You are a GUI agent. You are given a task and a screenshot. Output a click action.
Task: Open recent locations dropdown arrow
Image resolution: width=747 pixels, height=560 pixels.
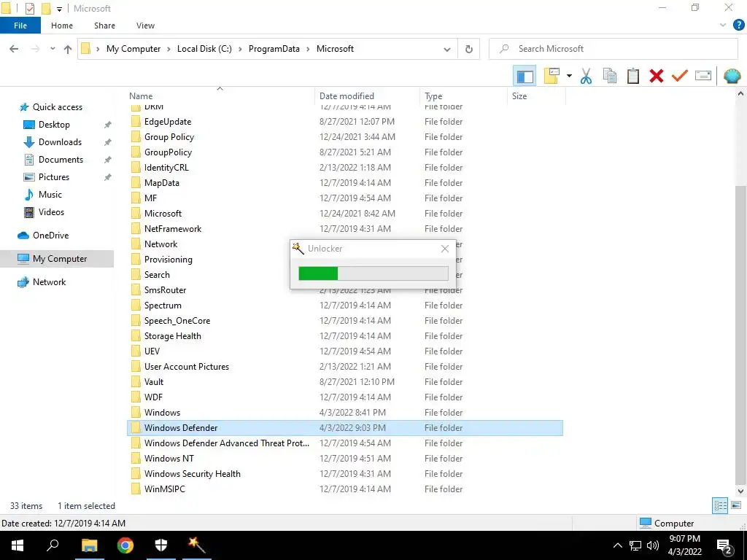[53, 49]
